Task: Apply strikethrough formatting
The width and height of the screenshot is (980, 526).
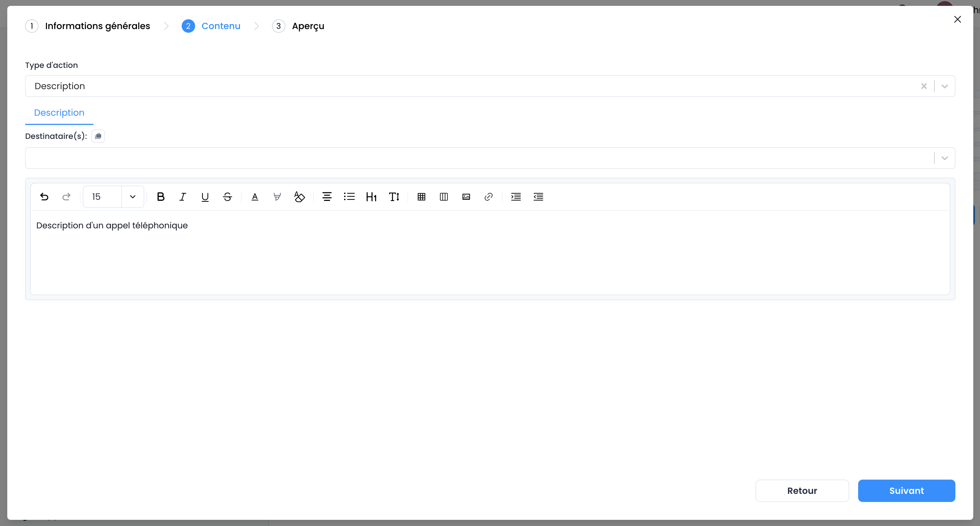Action: pyautogui.click(x=228, y=197)
